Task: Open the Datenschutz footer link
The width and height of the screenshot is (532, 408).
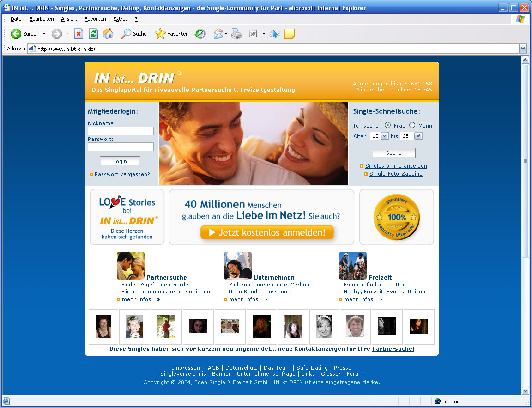Action: [241, 368]
